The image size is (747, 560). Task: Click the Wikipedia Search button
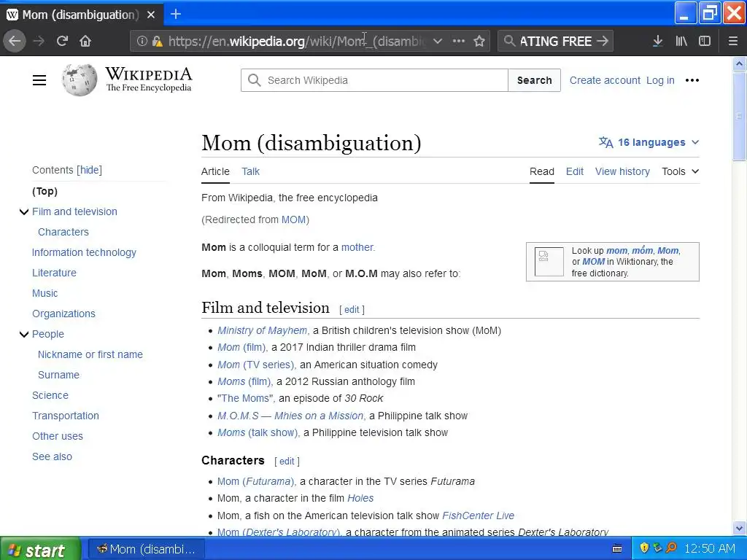pos(534,80)
